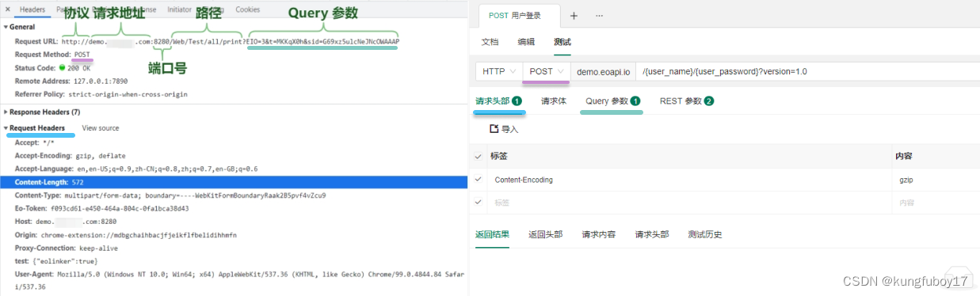Show the 请求内容 tab
The height and width of the screenshot is (296, 980).
598,234
